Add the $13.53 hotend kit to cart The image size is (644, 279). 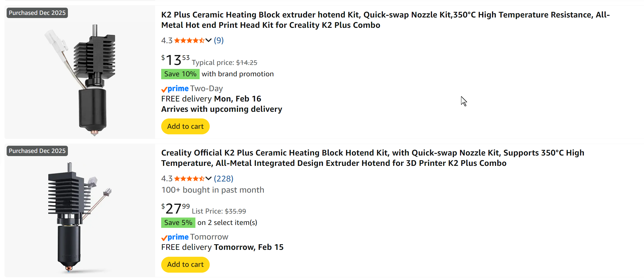(185, 126)
